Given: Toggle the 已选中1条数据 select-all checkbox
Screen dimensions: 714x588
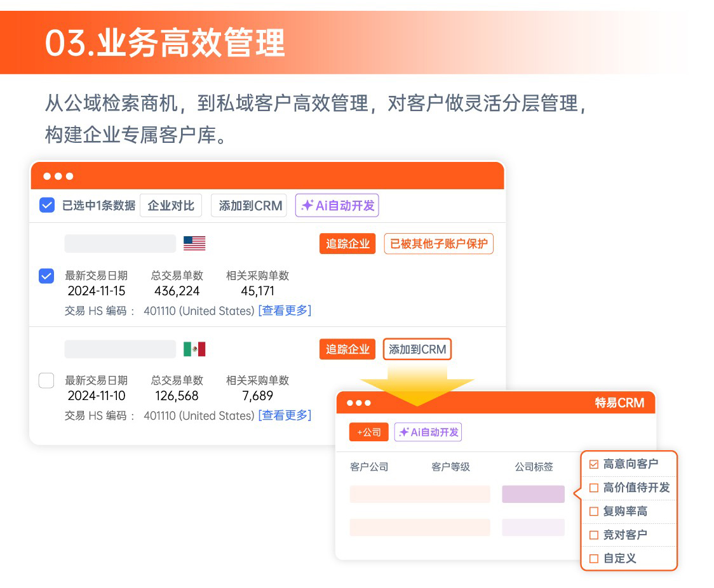Looking at the screenshot, I should [x=47, y=205].
